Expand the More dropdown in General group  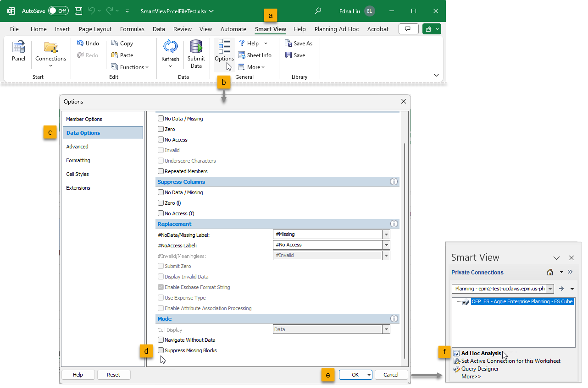coord(263,67)
